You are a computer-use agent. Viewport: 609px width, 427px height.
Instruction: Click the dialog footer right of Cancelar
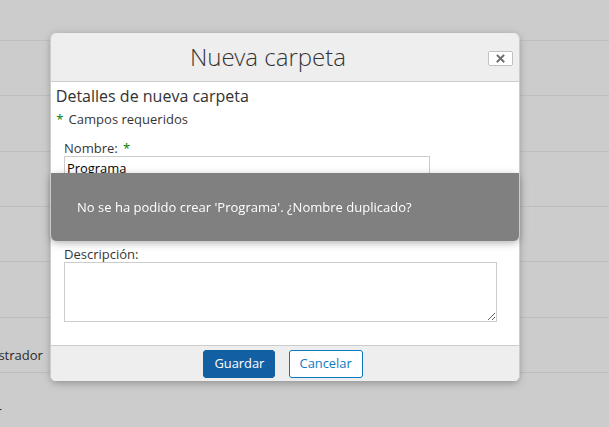[x=440, y=364]
